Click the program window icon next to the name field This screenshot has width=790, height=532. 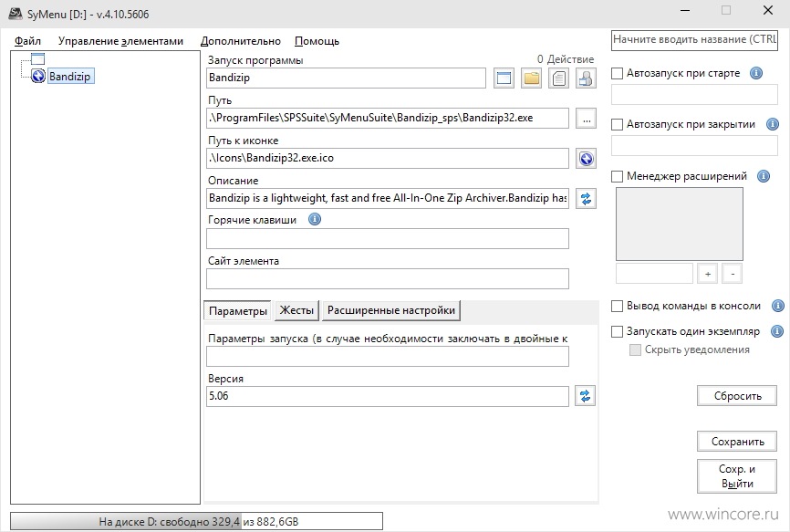(504, 78)
